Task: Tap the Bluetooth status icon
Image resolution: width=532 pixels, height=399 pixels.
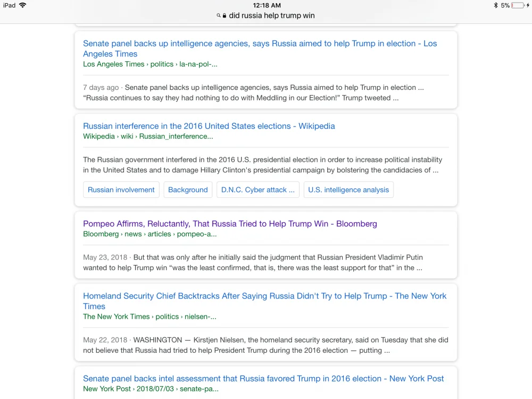Action: (x=496, y=5)
